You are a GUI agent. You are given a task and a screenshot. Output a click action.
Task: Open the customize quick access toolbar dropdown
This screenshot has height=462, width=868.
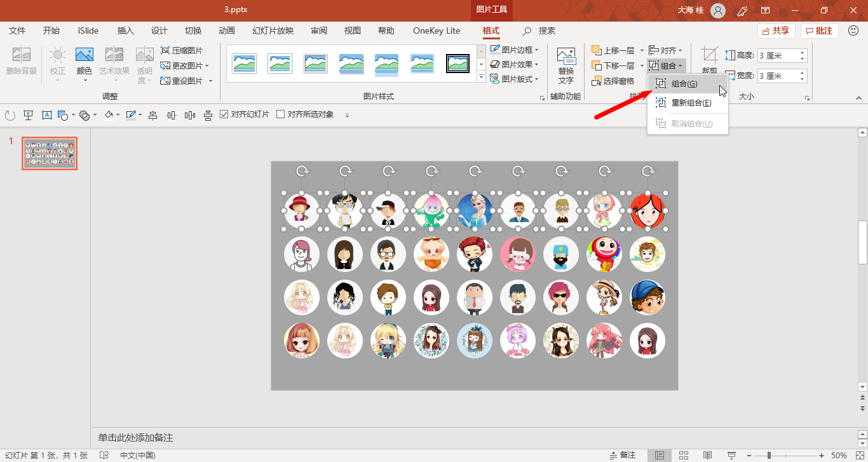(347, 115)
